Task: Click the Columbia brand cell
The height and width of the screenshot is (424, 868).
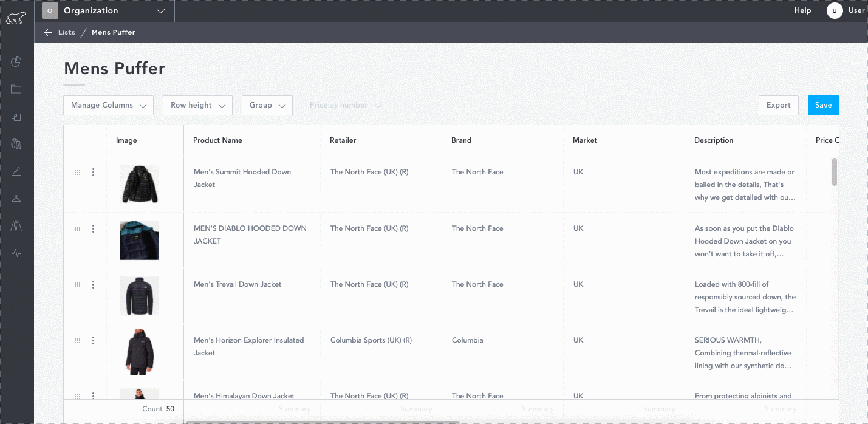Action: [x=468, y=340]
